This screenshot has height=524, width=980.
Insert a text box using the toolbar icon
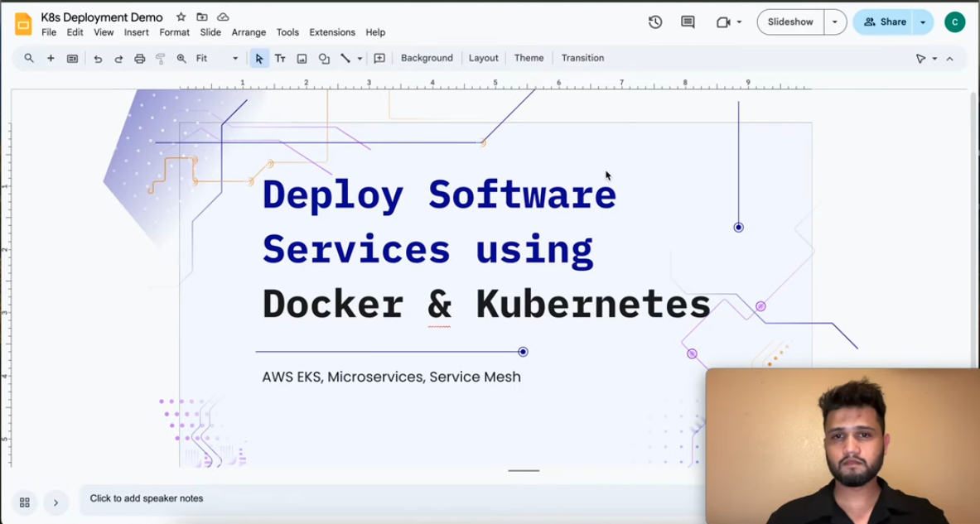[280, 58]
